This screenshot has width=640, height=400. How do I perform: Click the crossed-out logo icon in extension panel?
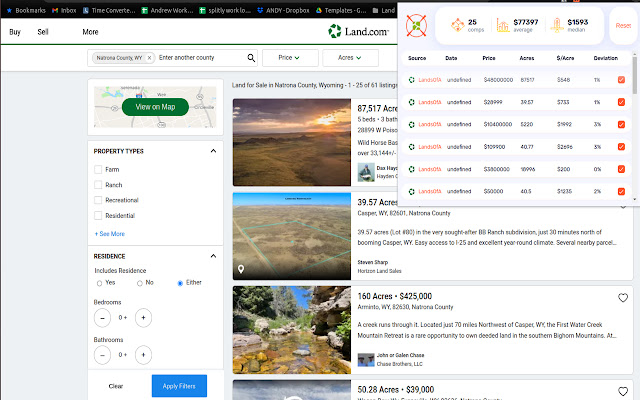(417, 25)
